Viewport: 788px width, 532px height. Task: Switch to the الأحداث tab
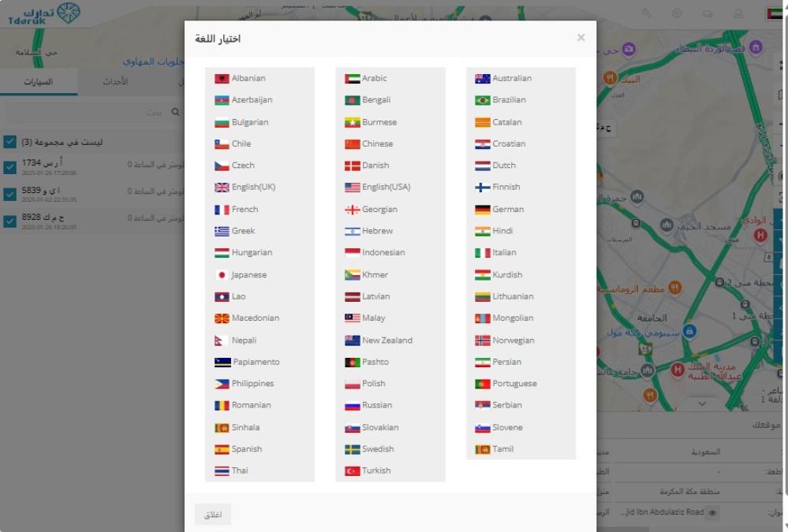click(x=116, y=82)
